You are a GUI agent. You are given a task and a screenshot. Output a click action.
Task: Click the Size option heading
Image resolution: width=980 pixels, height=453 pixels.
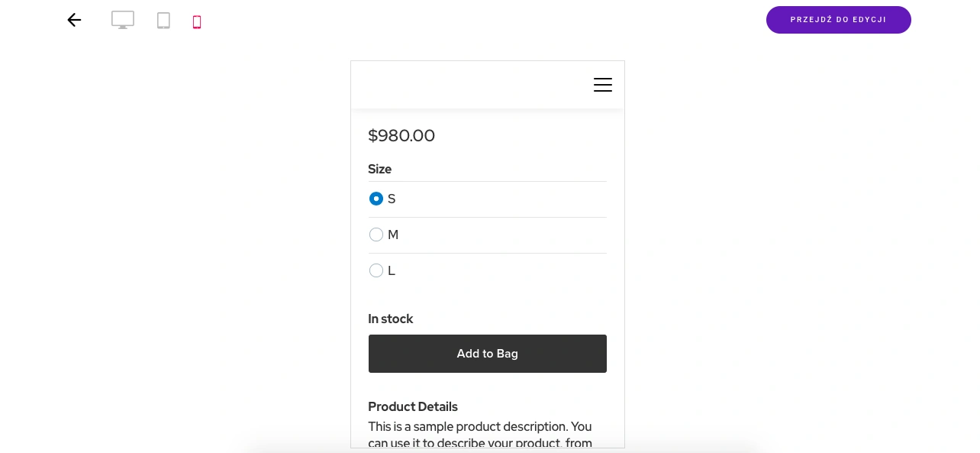(x=379, y=169)
